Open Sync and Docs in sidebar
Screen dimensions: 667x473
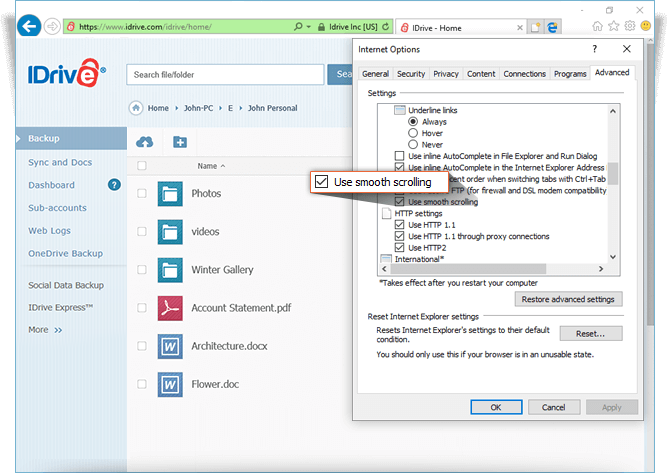click(60, 162)
